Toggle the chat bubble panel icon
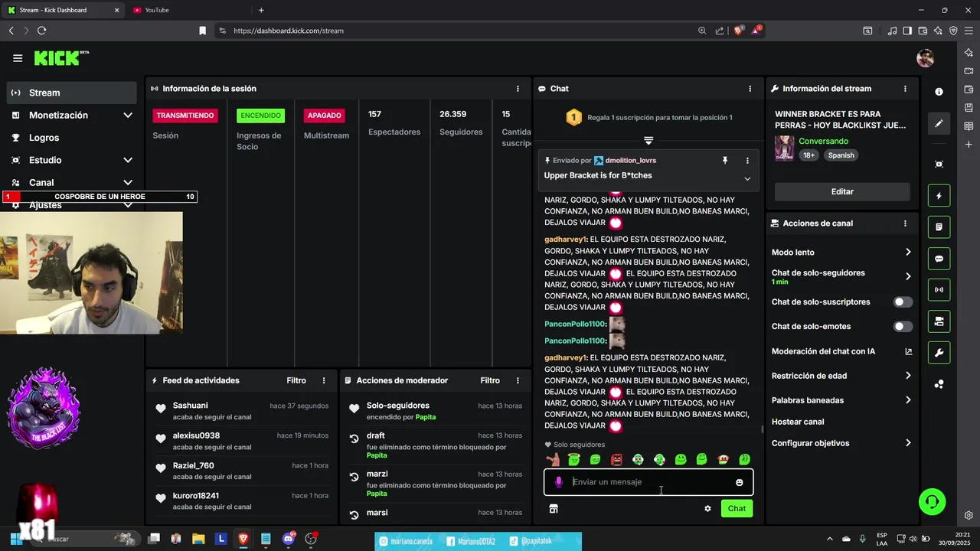Viewport: 980px width, 551px height. [x=939, y=259]
